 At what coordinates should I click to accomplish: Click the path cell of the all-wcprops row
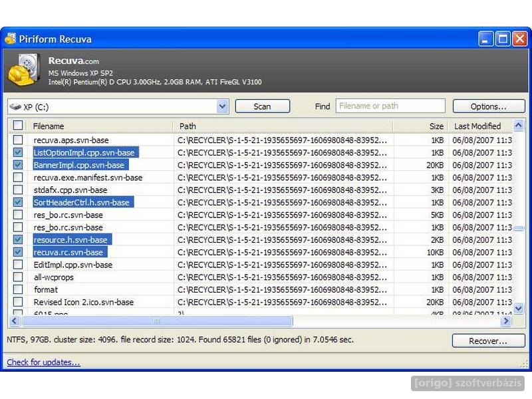click(x=282, y=277)
